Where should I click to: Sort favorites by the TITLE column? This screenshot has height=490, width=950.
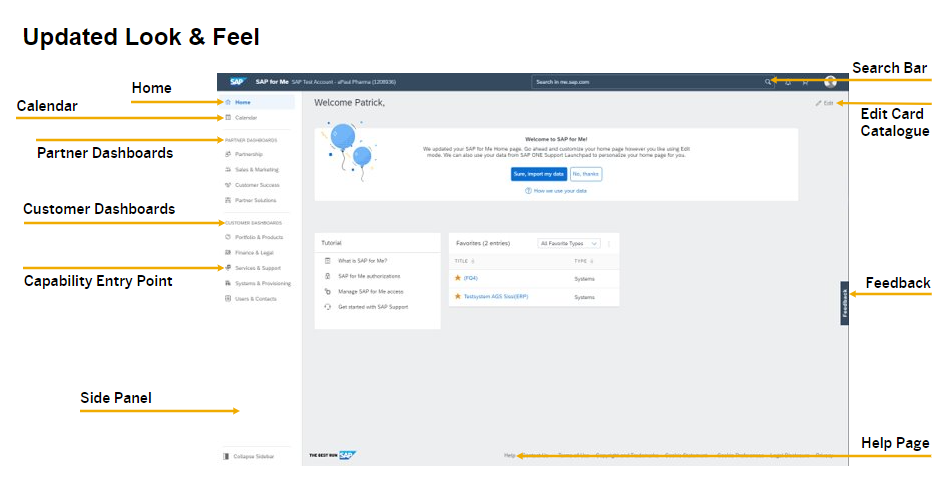pos(463,260)
